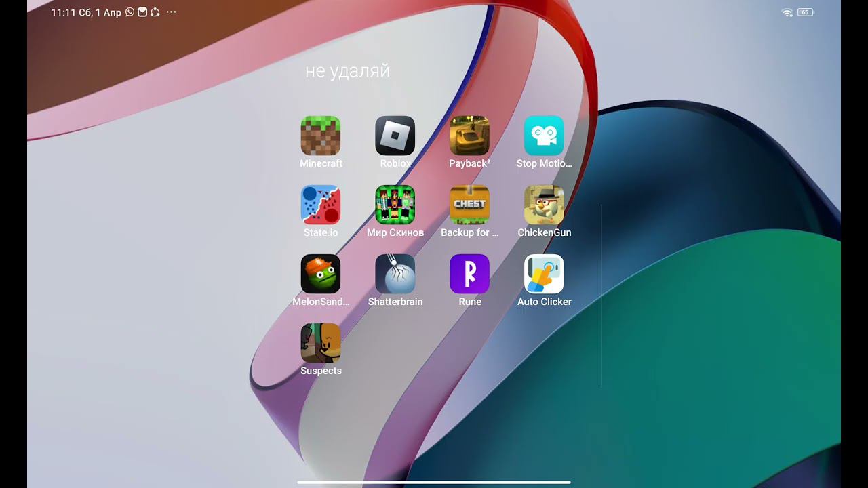868x488 pixels.
Task: Launch the ChickenGun game
Action: (x=544, y=205)
